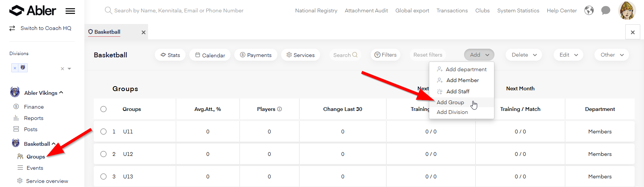
Task: Click the Players info icon
Action: [280, 109]
